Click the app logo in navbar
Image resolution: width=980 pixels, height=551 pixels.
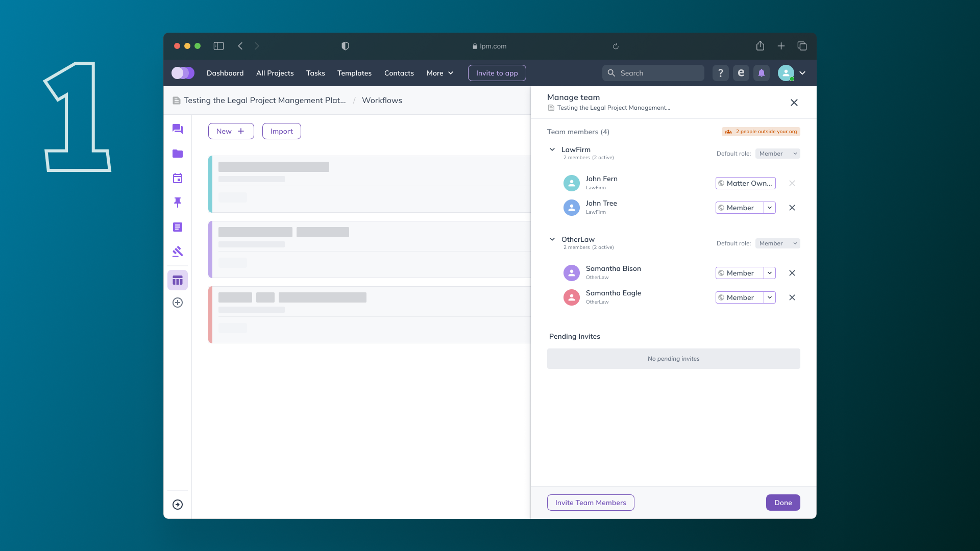[x=183, y=73]
